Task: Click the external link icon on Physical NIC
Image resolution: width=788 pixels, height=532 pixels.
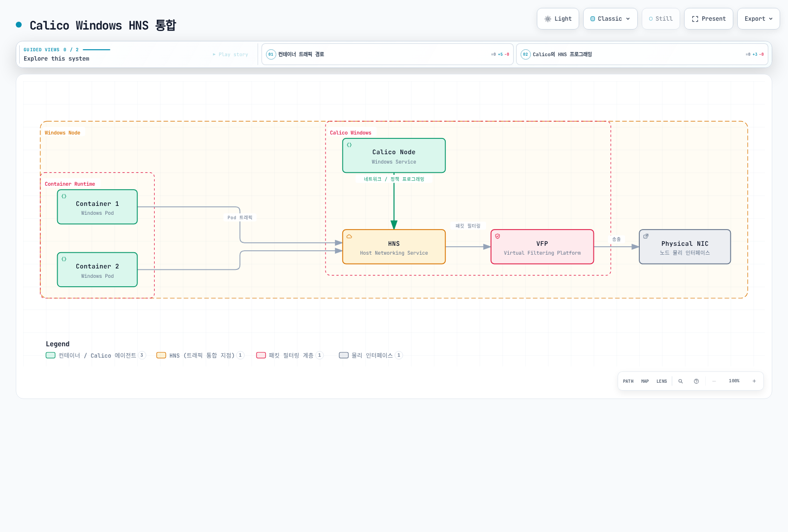Action: pyautogui.click(x=646, y=236)
